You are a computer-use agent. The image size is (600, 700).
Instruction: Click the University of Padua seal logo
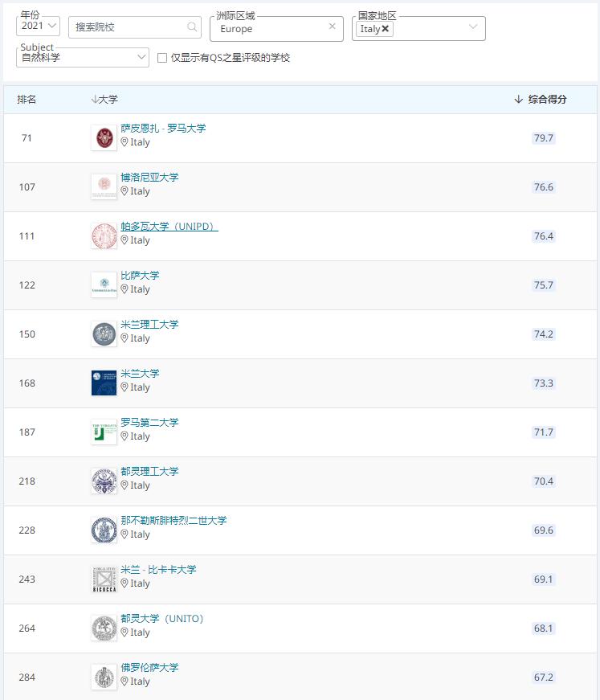104,235
